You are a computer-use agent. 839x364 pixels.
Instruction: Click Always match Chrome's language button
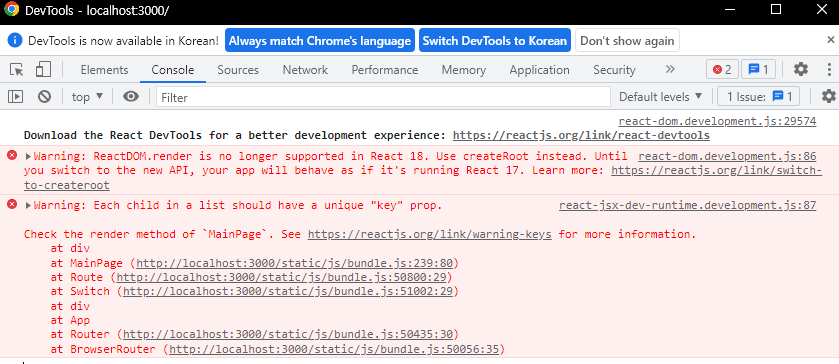[x=320, y=41]
